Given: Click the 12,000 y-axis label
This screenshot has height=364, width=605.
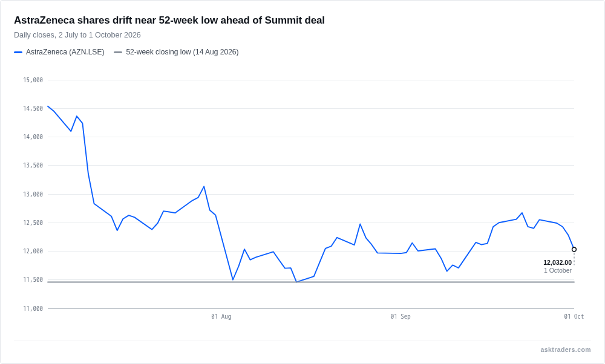Looking at the screenshot, I should (x=33, y=252).
